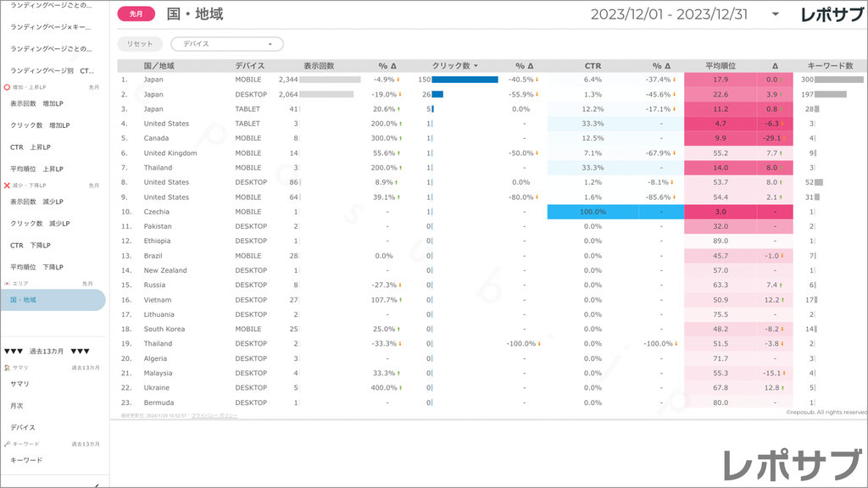The image size is (868, 488).
Task: Open the デバイス filter dropdown
Action: pos(227,44)
